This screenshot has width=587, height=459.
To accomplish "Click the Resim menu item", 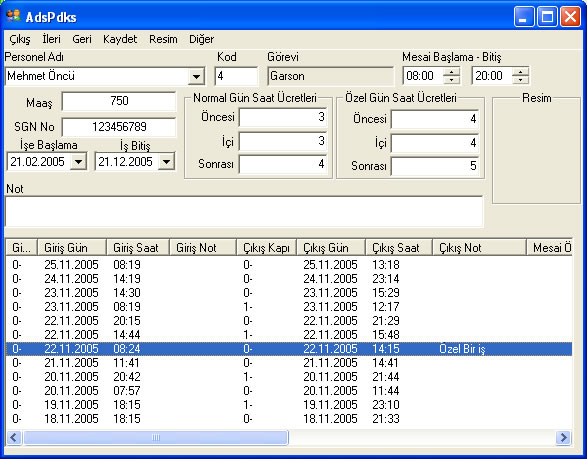I will (x=163, y=39).
